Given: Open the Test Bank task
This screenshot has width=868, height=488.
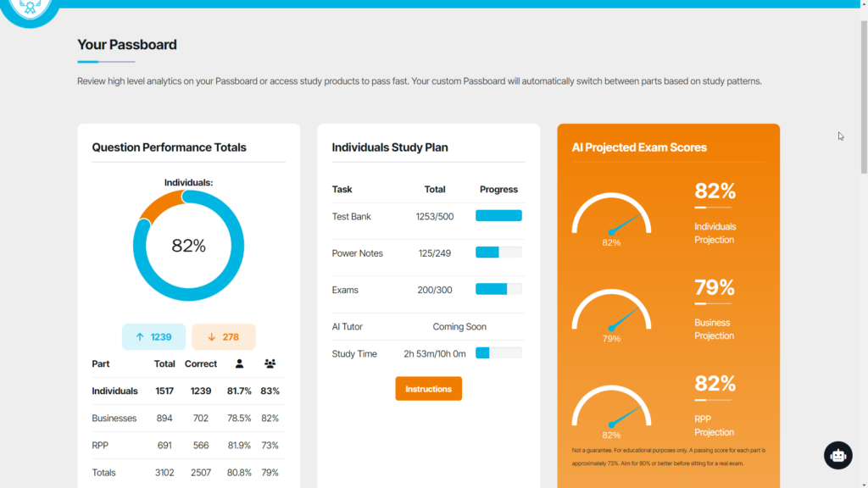Looking at the screenshot, I should (351, 217).
